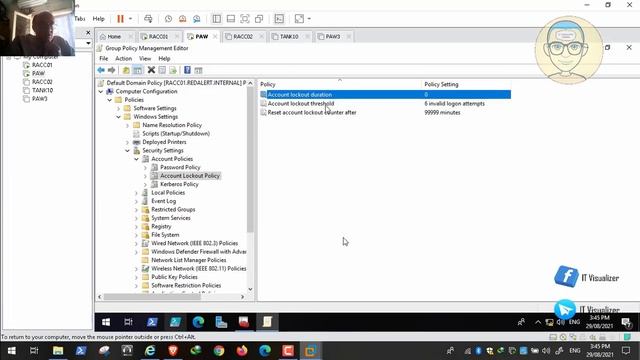Open Chrome from host taskbar
This screenshot has width=640, height=360.
tap(219, 351)
